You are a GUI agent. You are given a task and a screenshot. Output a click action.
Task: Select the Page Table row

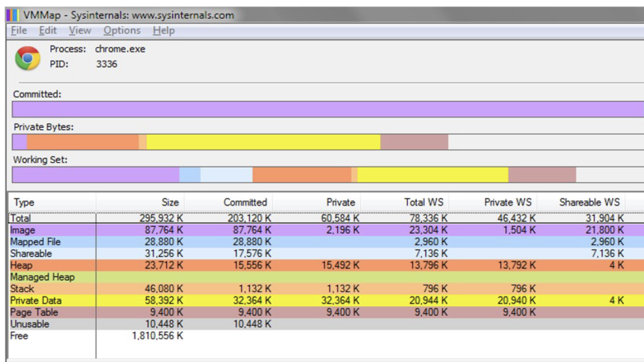click(x=326, y=312)
